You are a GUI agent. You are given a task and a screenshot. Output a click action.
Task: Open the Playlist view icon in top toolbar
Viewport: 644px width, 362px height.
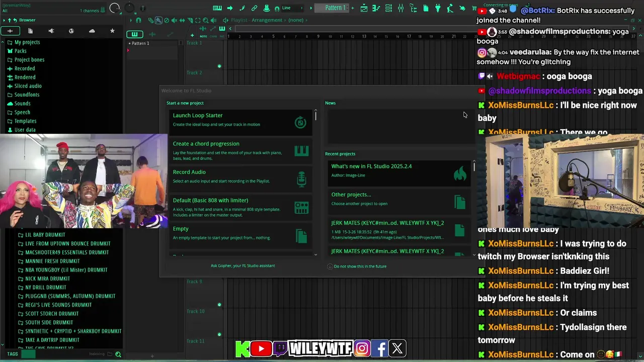tap(364, 8)
